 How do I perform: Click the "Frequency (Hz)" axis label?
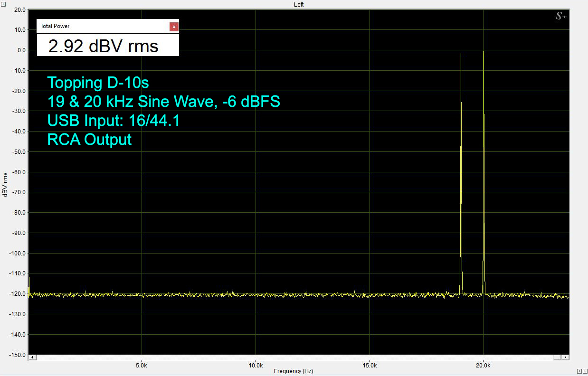(x=294, y=371)
